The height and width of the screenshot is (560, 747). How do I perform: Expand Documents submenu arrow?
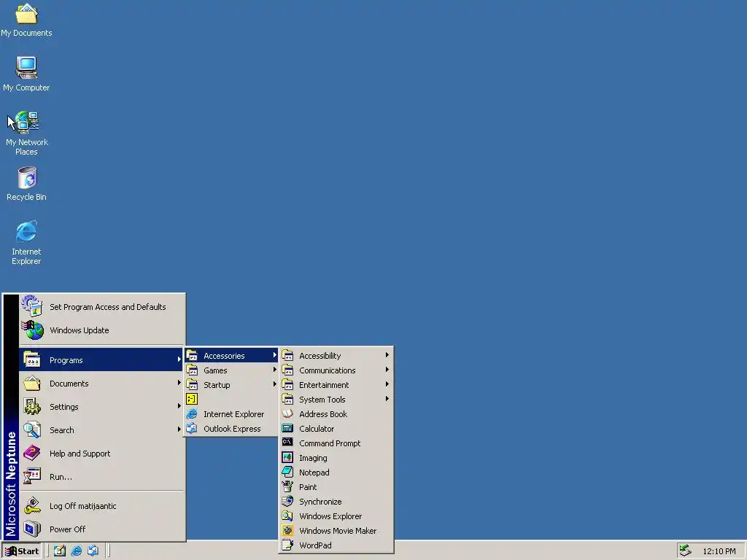point(179,383)
